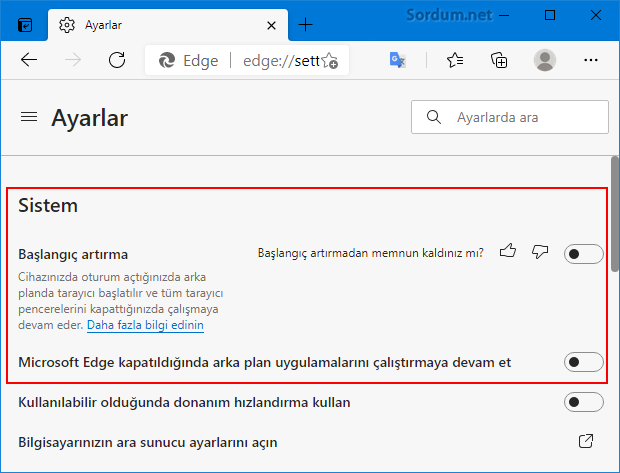Click the Ayarlar page title

[89, 118]
